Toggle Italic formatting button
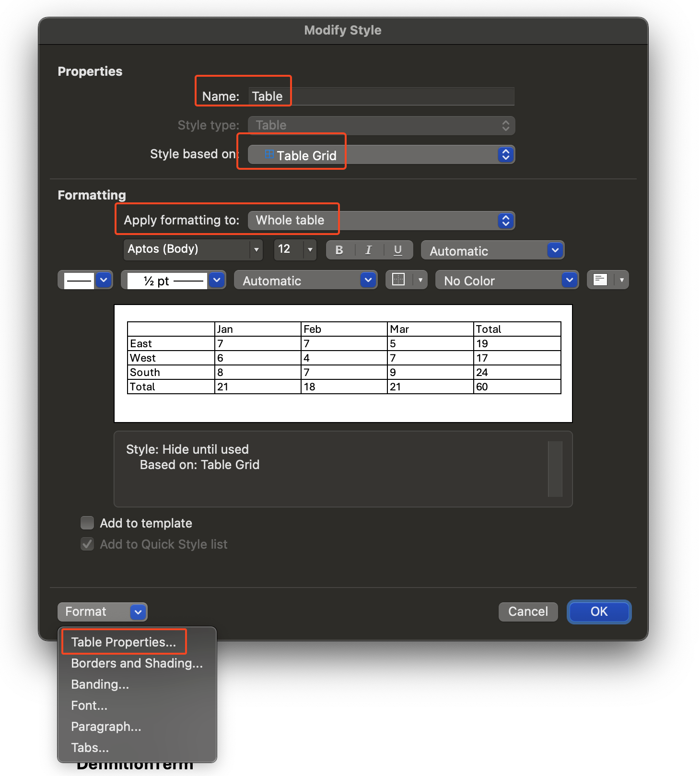This screenshot has width=700, height=776. [x=368, y=250]
